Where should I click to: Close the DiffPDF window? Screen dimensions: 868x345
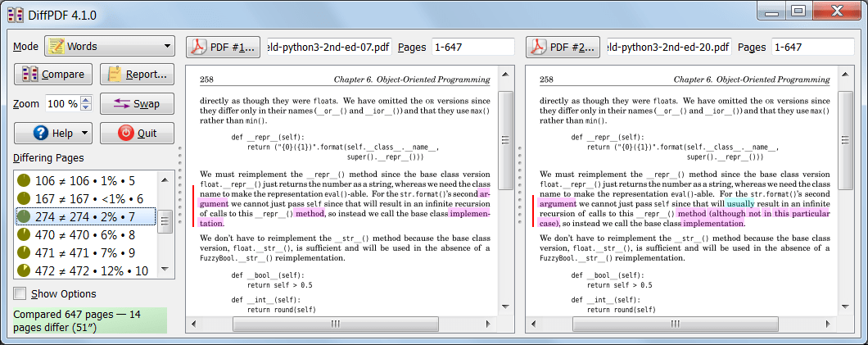click(x=837, y=11)
